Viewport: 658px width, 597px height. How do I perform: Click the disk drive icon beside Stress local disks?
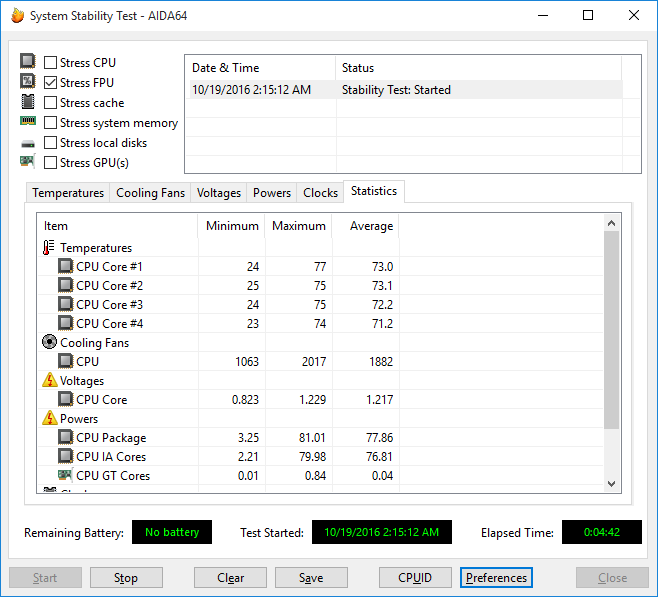28,144
